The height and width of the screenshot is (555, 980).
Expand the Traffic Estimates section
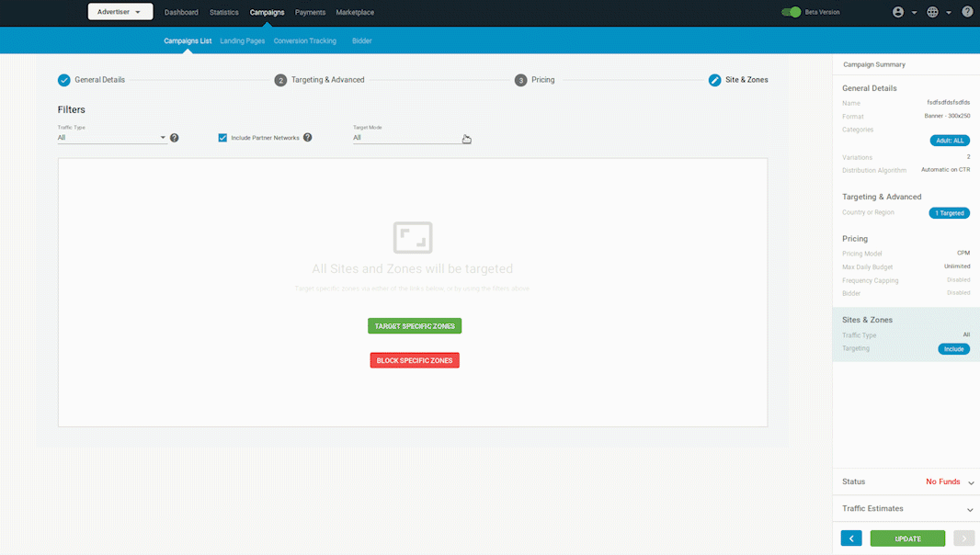(971, 509)
